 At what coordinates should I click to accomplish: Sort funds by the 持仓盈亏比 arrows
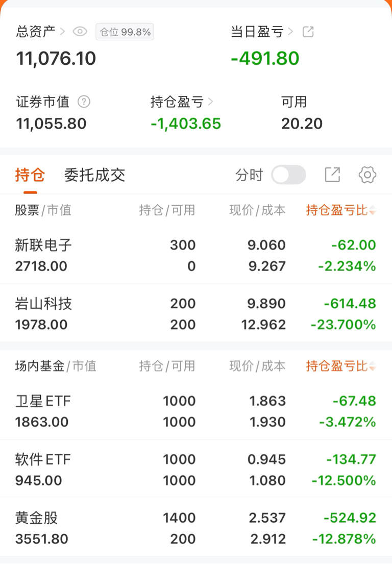click(x=372, y=366)
